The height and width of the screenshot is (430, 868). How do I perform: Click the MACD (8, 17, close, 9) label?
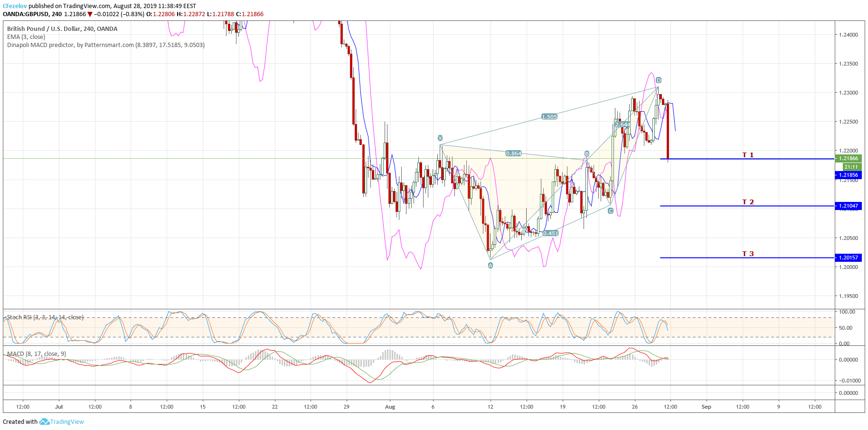(37, 354)
